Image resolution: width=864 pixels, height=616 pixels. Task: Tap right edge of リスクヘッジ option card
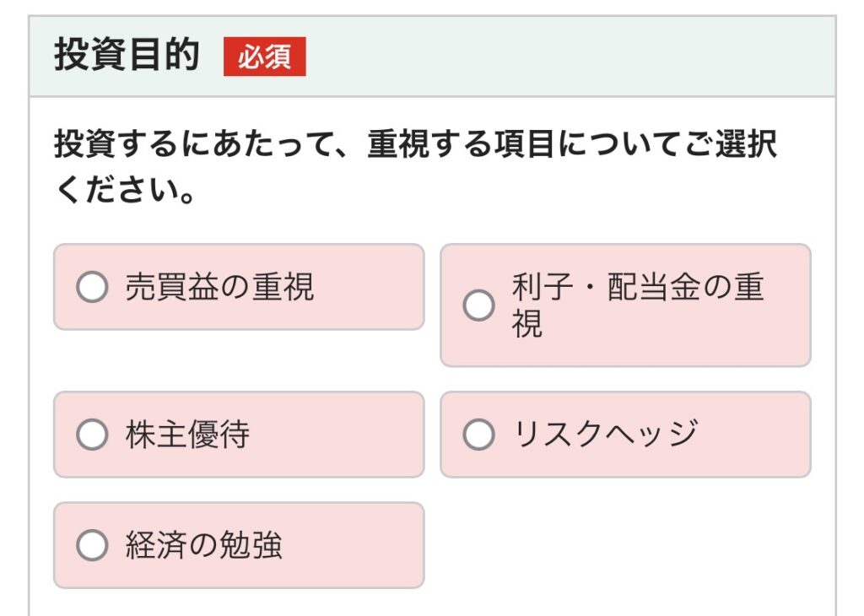796,435
